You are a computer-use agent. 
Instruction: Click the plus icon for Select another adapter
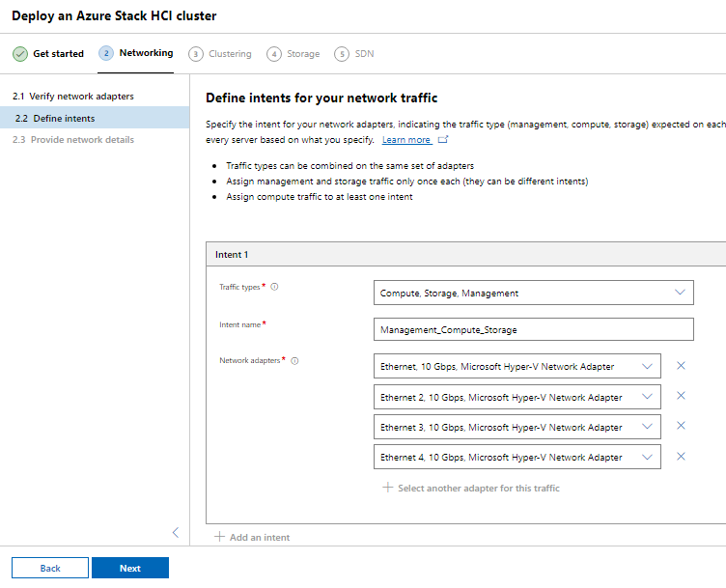387,488
